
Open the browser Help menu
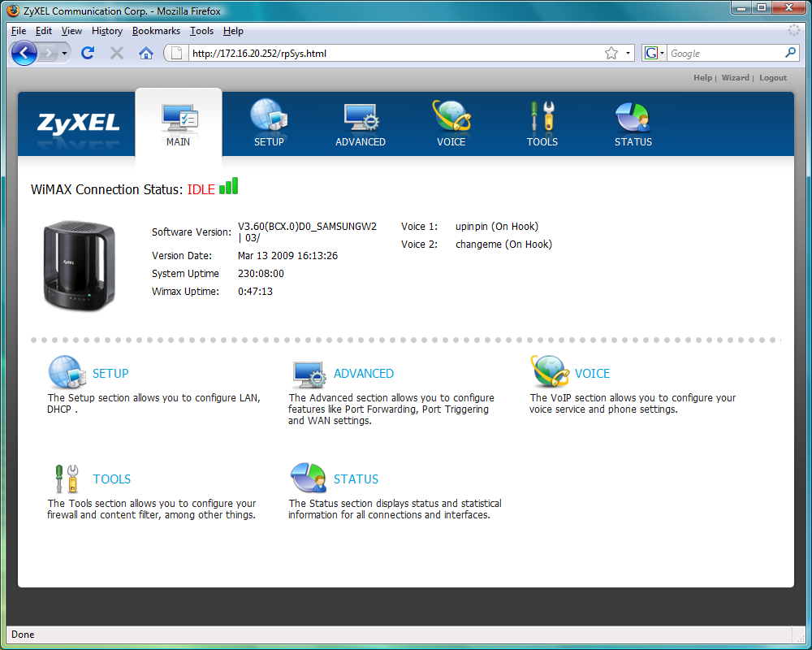click(233, 31)
